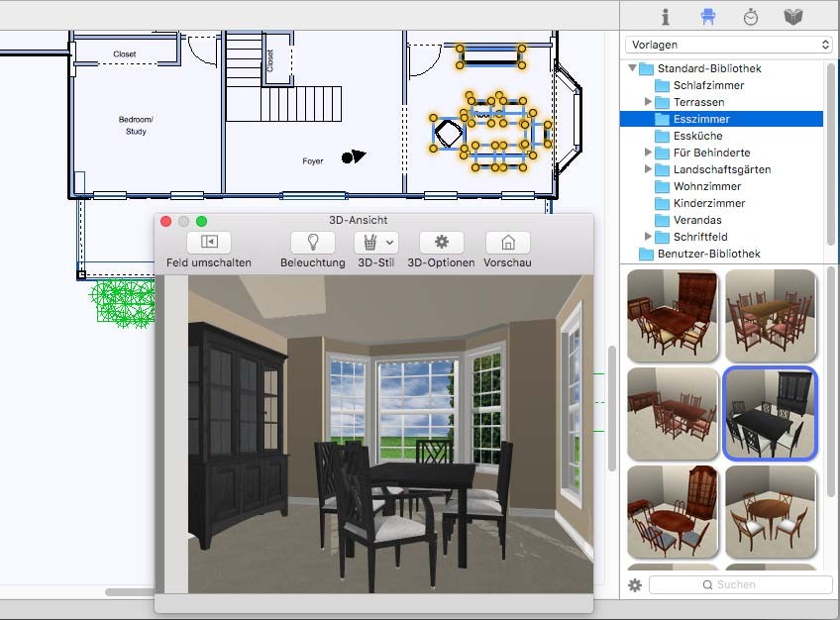Open 3D-Optionen gear icon
Viewport: 840px width, 620px height.
coord(442,242)
